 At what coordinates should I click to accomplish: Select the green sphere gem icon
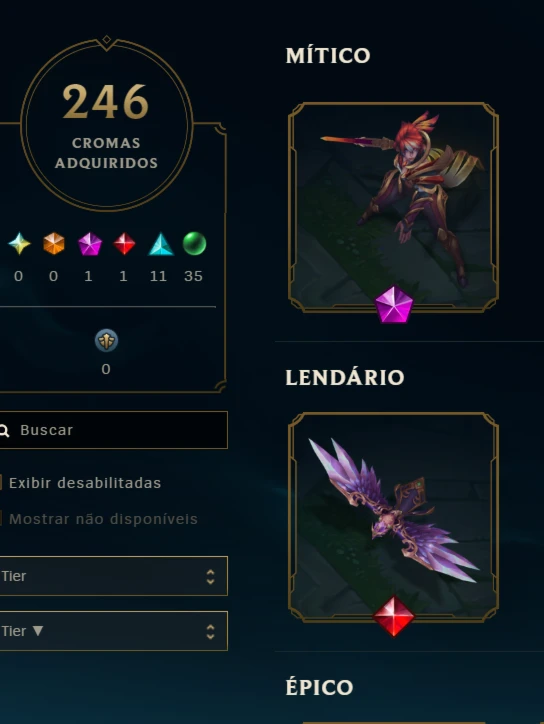(x=194, y=243)
